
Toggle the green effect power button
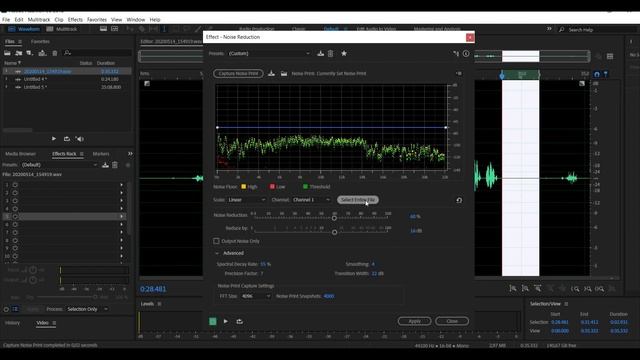213,322
